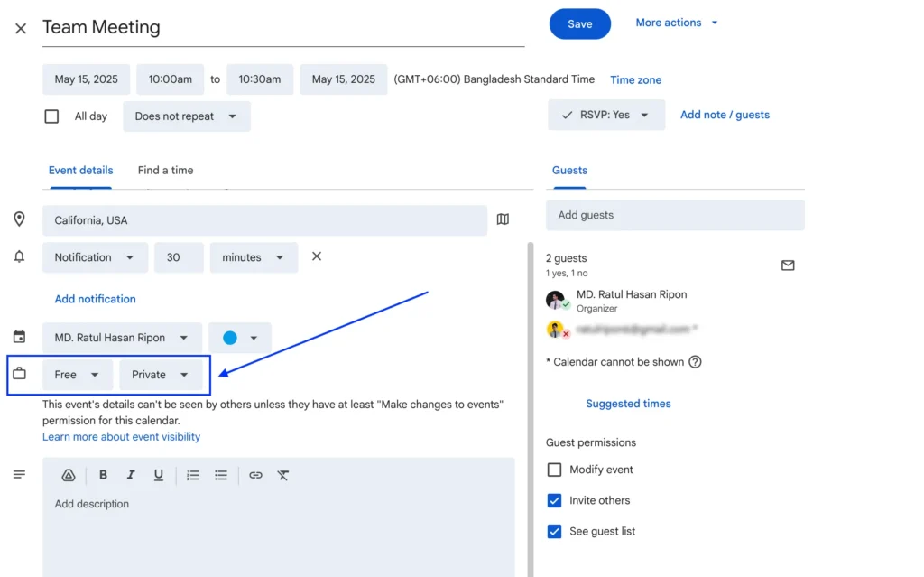
Task: Click the email guests envelope icon
Action: pos(788,265)
